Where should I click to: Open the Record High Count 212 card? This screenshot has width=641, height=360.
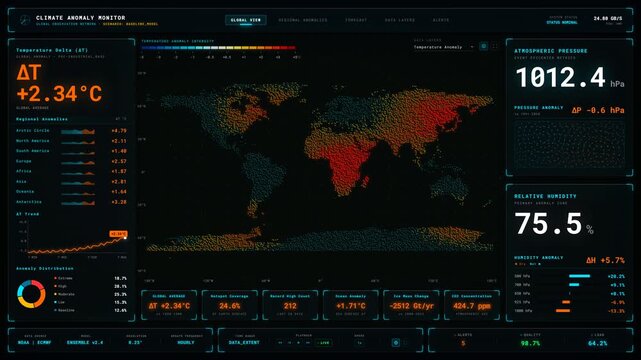click(x=290, y=305)
